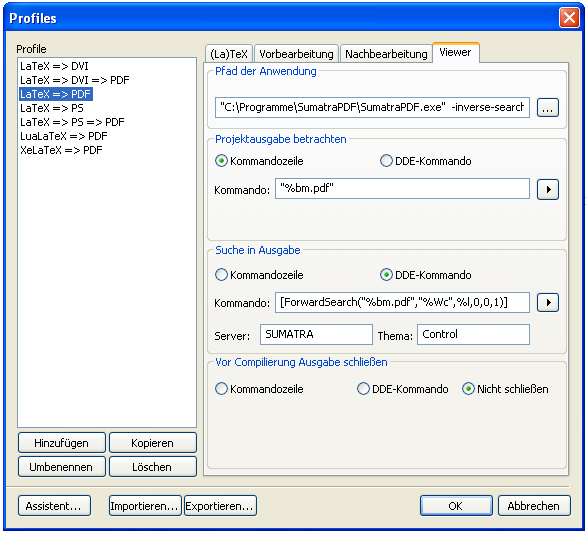The height and width of the screenshot is (534, 587).
Task: Launch the Assistent... wizard
Action: (x=54, y=506)
